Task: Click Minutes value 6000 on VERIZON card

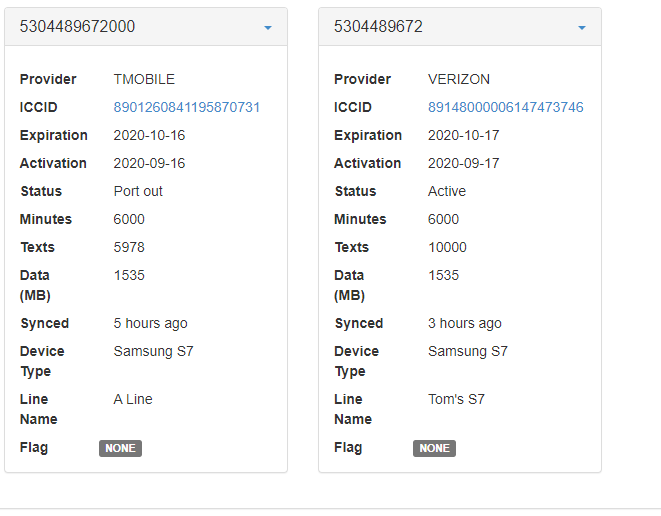Action: click(x=443, y=219)
